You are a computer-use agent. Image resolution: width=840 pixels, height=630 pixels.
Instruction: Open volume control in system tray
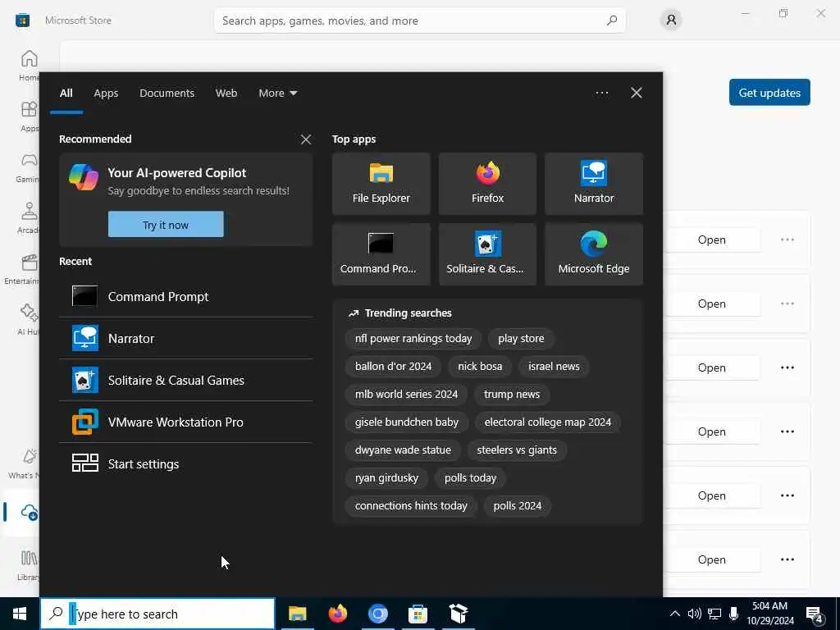(694, 614)
